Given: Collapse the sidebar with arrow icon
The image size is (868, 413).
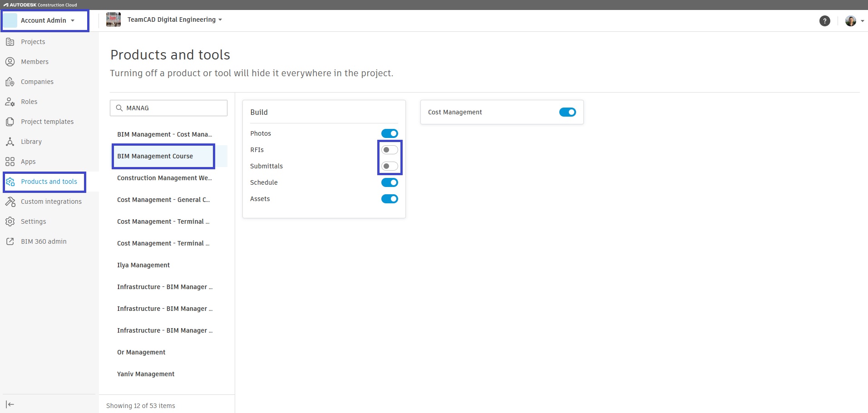Looking at the screenshot, I should (10, 404).
